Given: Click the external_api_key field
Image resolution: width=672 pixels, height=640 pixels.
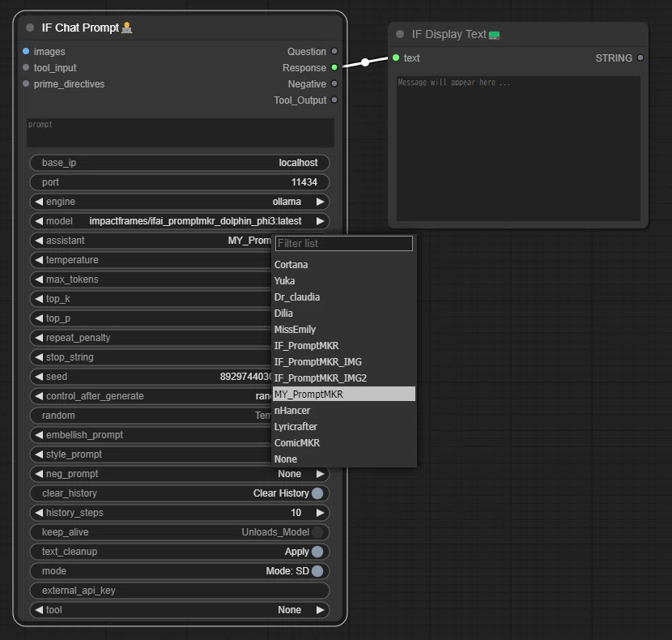Looking at the screenshot, I should click(x=180, y=591).
